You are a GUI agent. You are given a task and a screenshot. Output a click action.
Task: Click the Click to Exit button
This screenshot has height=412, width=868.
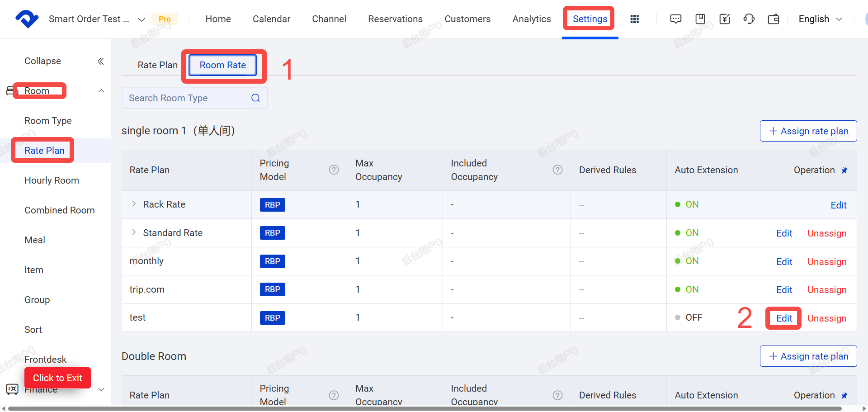[x=57, y=378]
